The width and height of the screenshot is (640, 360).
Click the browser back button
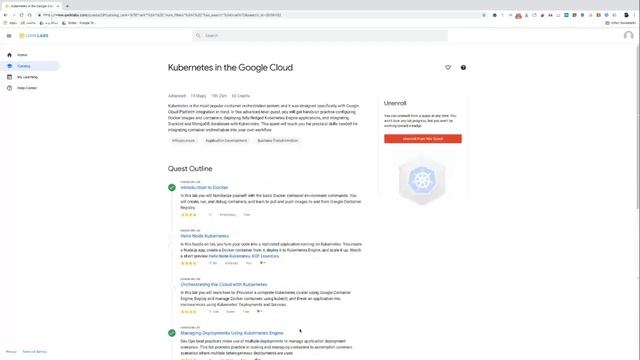pyautogui.click(x=5, y=15)
